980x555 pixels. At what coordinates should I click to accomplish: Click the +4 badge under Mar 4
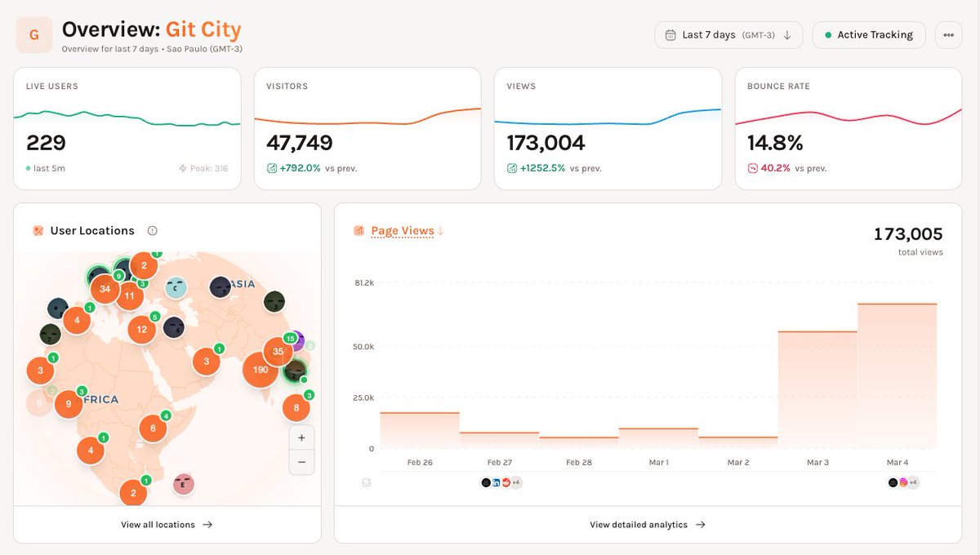[913, 482]
